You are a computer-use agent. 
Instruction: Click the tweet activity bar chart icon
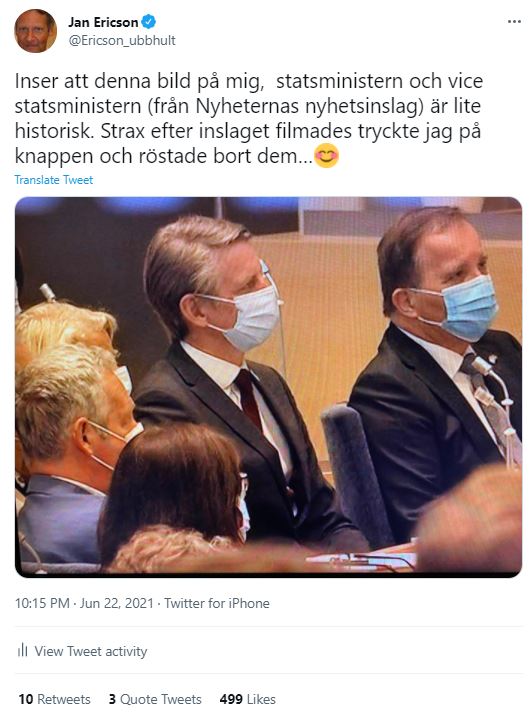click(22, 650)
